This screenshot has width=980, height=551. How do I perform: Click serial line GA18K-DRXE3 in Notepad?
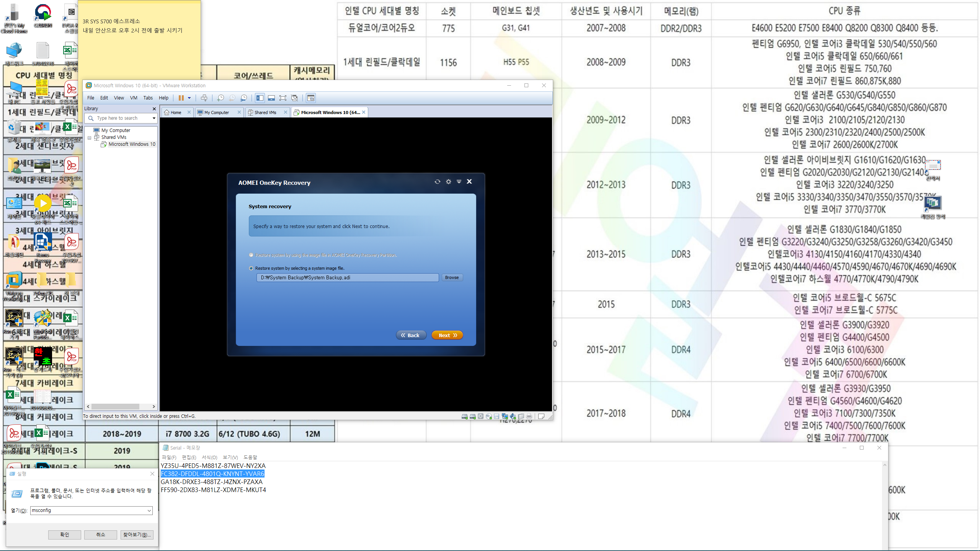click(x=212, y=482)
